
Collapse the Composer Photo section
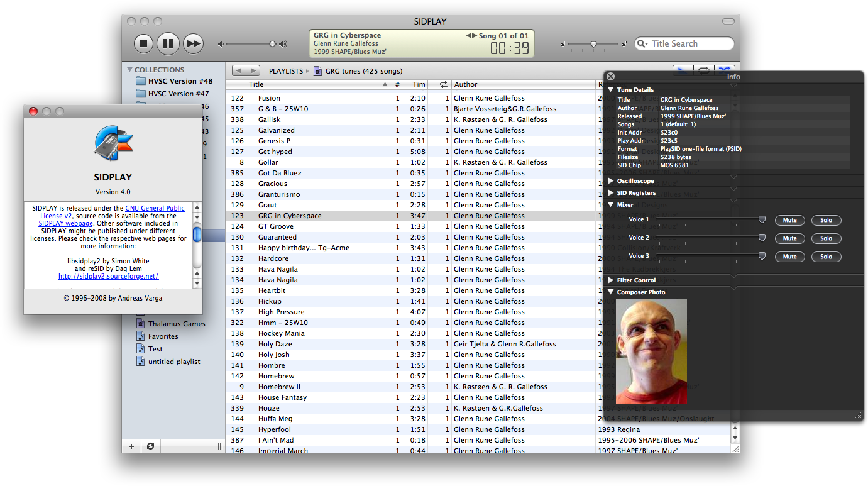[610, 292]
